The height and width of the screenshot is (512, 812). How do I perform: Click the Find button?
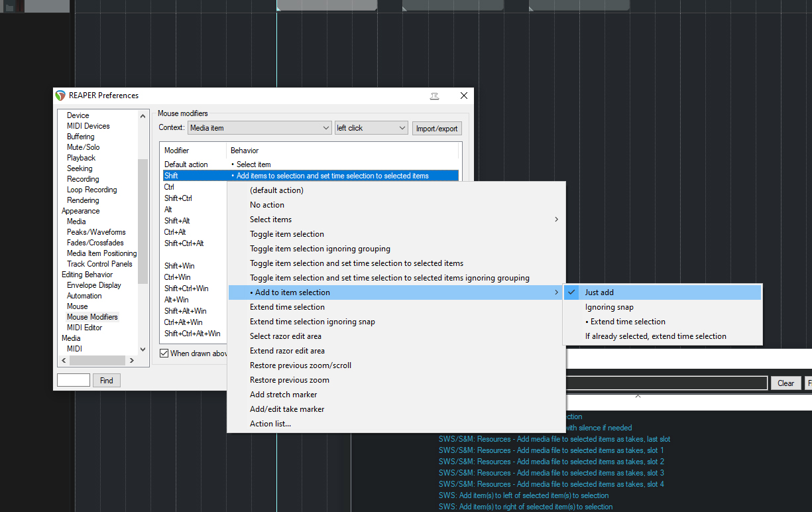pos(107,381)
